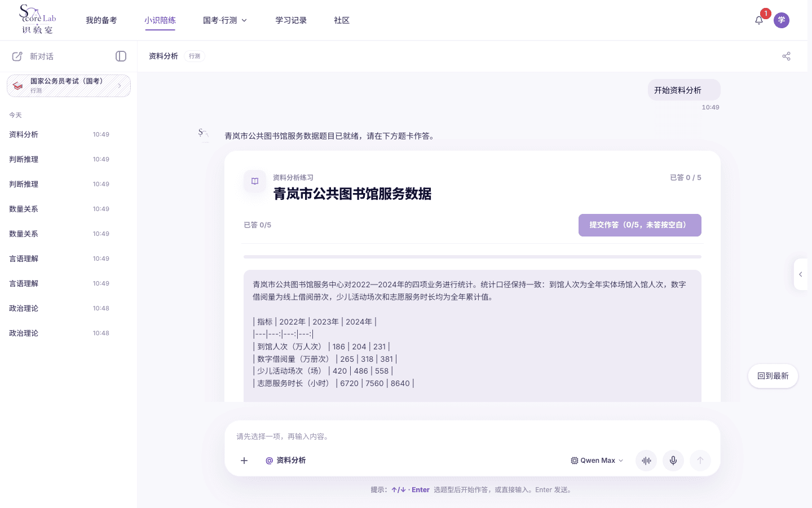
Task: Click the 青岚市公共图书馆服务数据 card title
Action: pos(352,194)
